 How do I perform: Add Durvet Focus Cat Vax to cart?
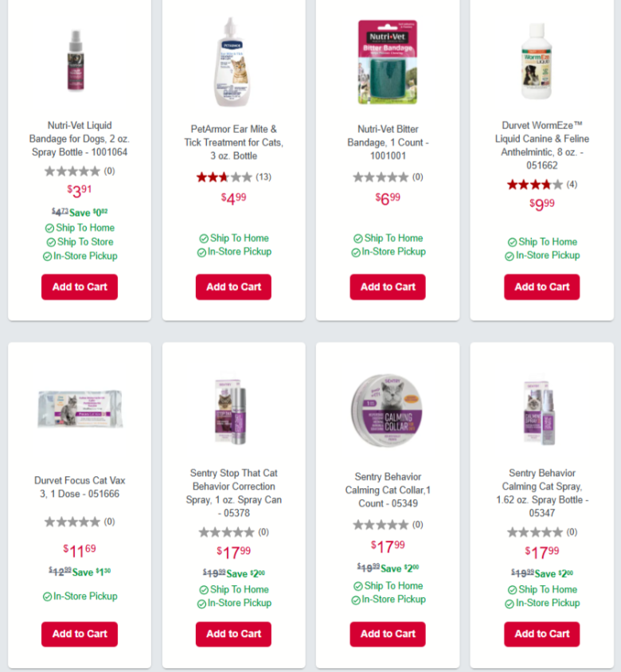click(80, 634)
